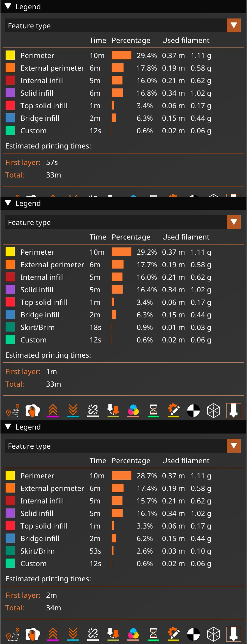Viewport: 247px width, 644px height.
Task: Toggle Travel moves icon under the 34m legend
Action: 13,634
